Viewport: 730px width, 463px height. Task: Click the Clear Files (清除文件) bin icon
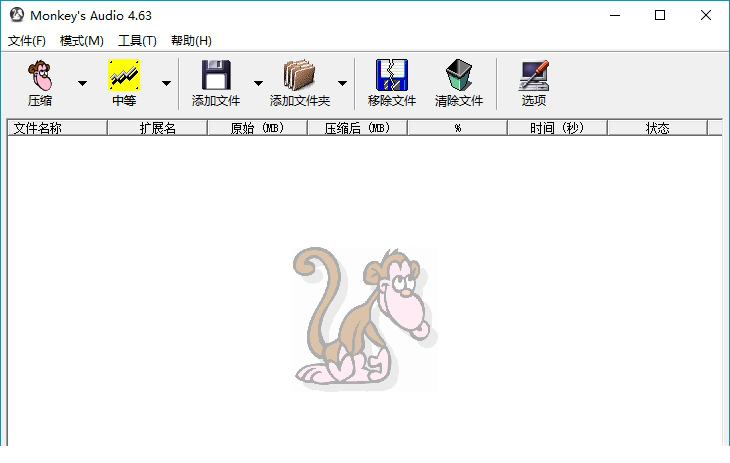[459, 76]
